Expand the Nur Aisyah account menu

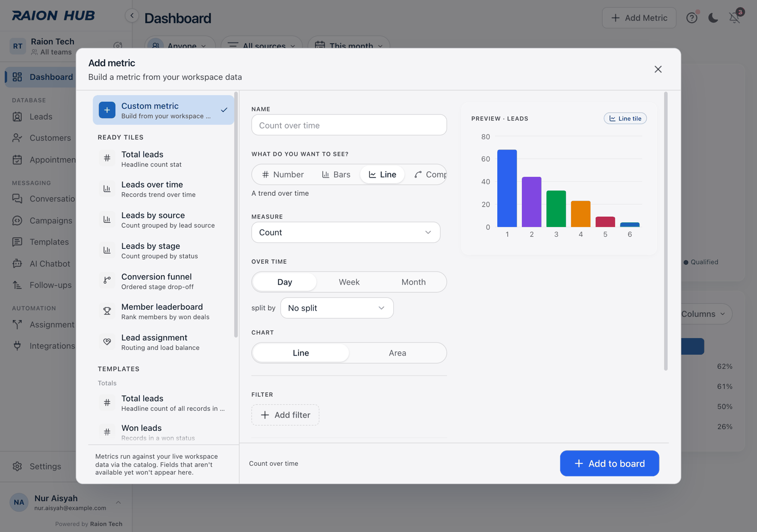(x=66, y=502)
